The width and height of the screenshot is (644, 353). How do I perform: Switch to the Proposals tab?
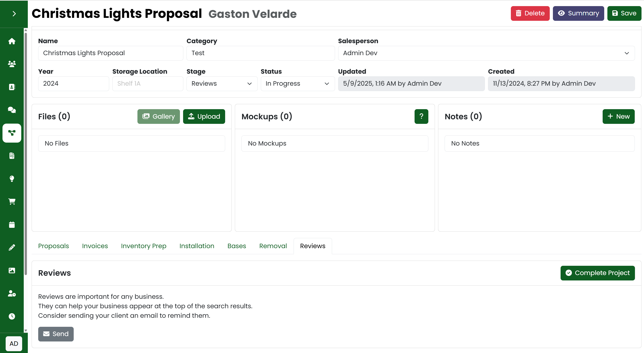point(54,246)
